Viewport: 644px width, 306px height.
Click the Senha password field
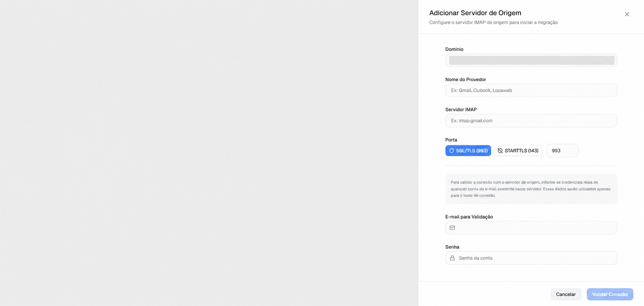[x=531, y=258]
